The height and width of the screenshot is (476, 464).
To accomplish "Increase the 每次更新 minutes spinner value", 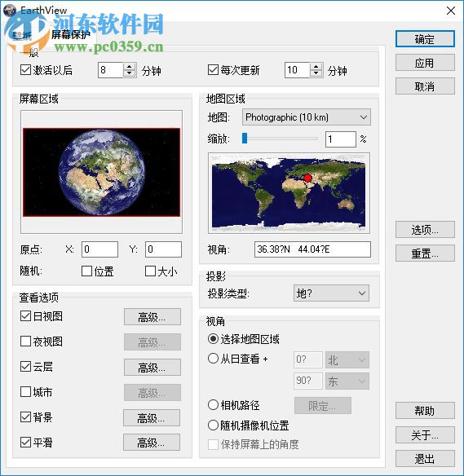I will [316, 67].
